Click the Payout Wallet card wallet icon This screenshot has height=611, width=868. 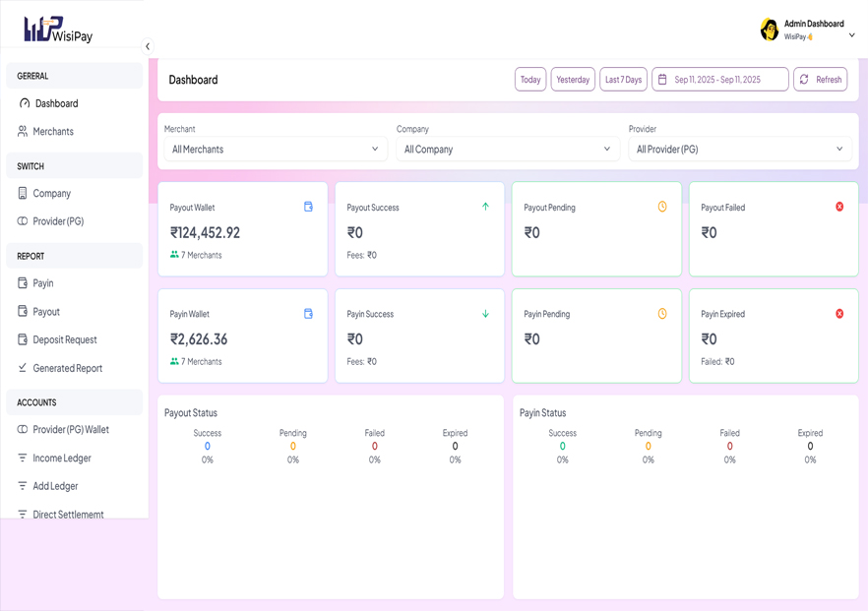pos(308,207)
